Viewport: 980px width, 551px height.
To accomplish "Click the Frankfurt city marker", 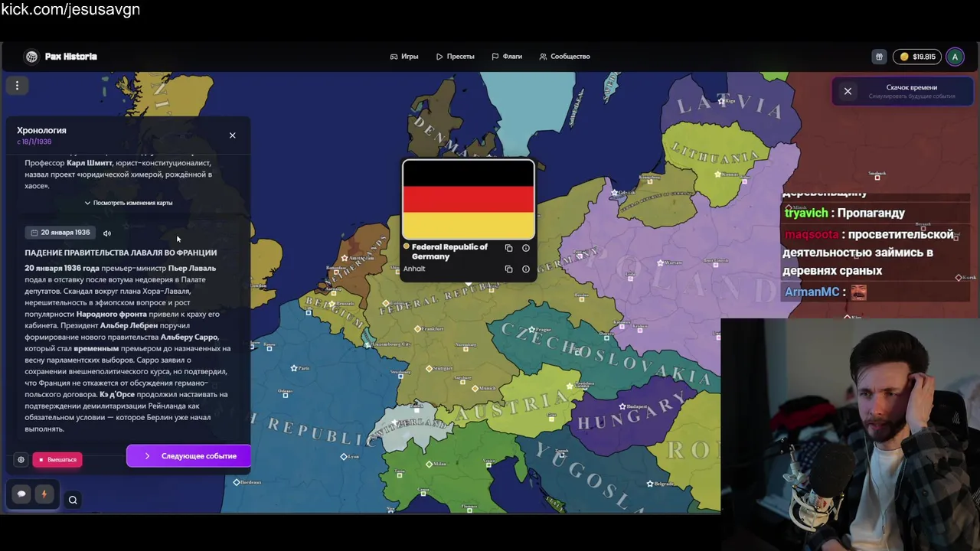I will click(417, 329).
